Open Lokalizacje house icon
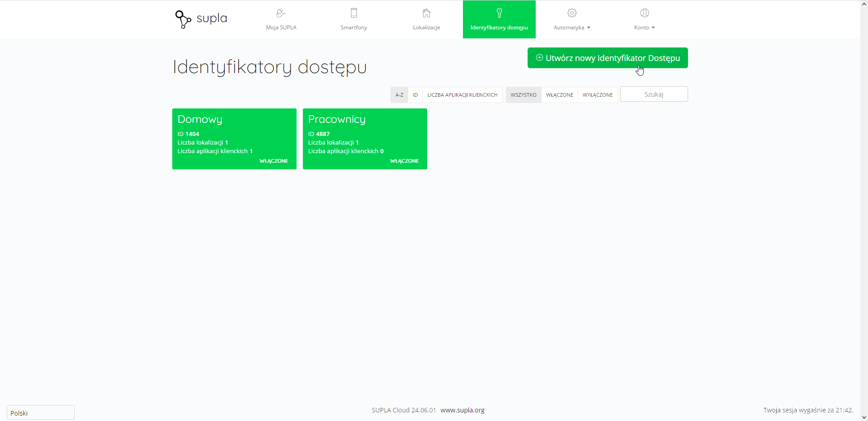 (x=426, y=13)
